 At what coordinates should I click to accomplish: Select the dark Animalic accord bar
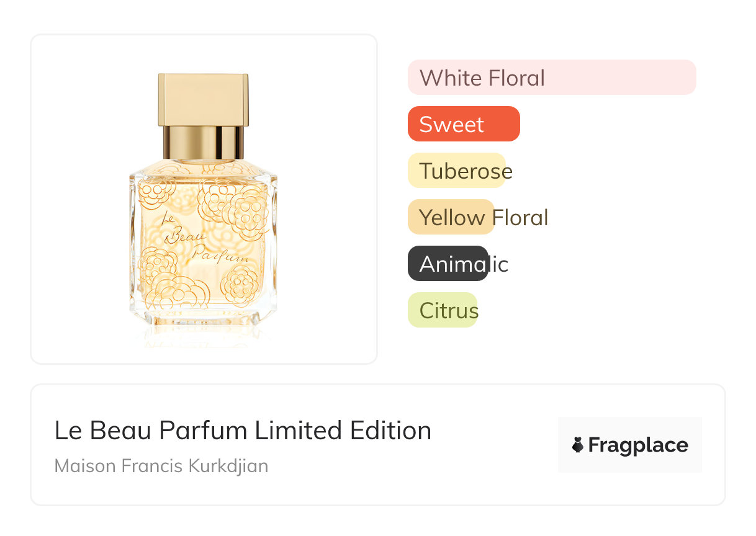coord(448,264)
